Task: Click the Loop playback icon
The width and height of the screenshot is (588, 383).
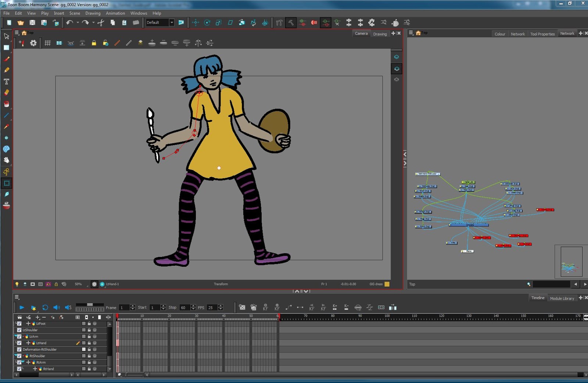Action: pyautogui.click(x=45, y=308)
